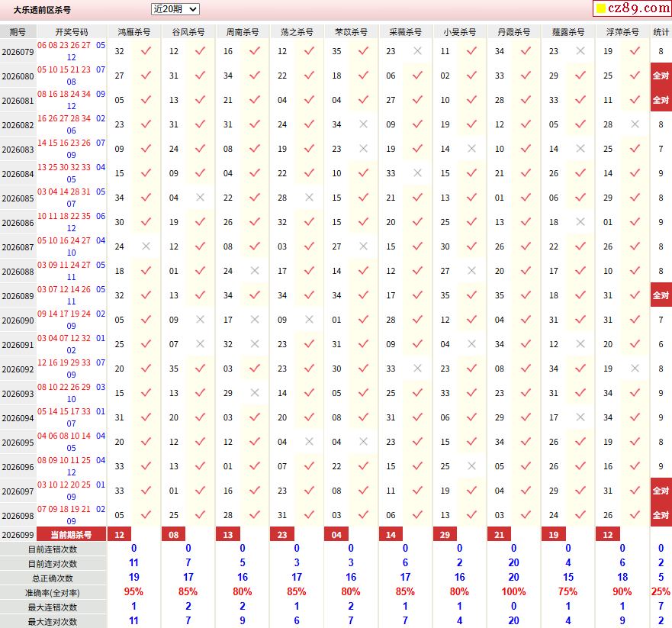Click the gray X in 2026093 周南杀号 cell
This screenshot has width=672, height=628.
point(255,393)
